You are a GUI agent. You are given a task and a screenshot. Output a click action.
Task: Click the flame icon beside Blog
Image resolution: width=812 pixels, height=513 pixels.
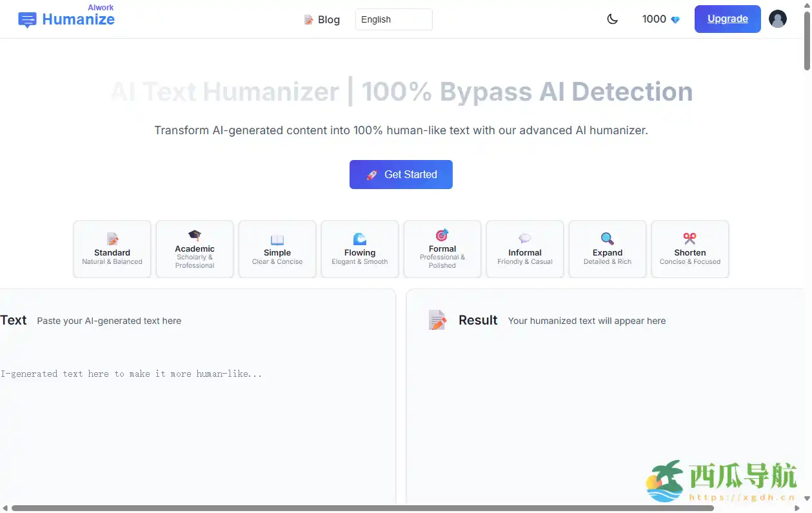pos(308,19)
